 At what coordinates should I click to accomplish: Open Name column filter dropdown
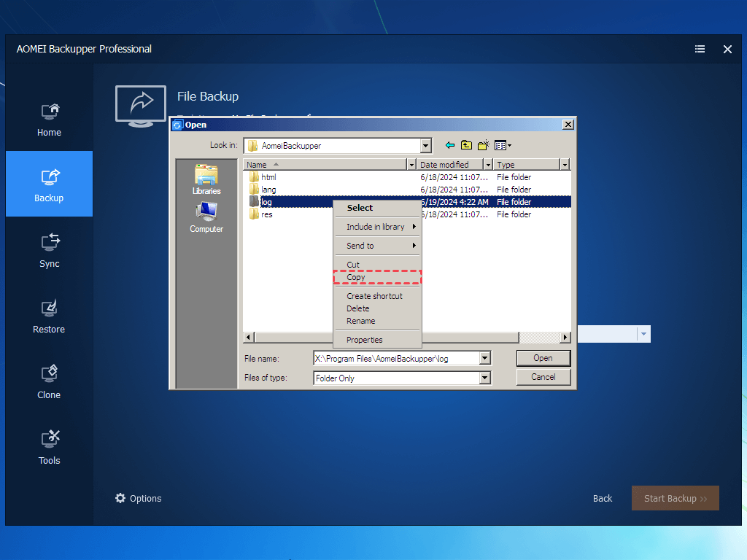(411, 165)
